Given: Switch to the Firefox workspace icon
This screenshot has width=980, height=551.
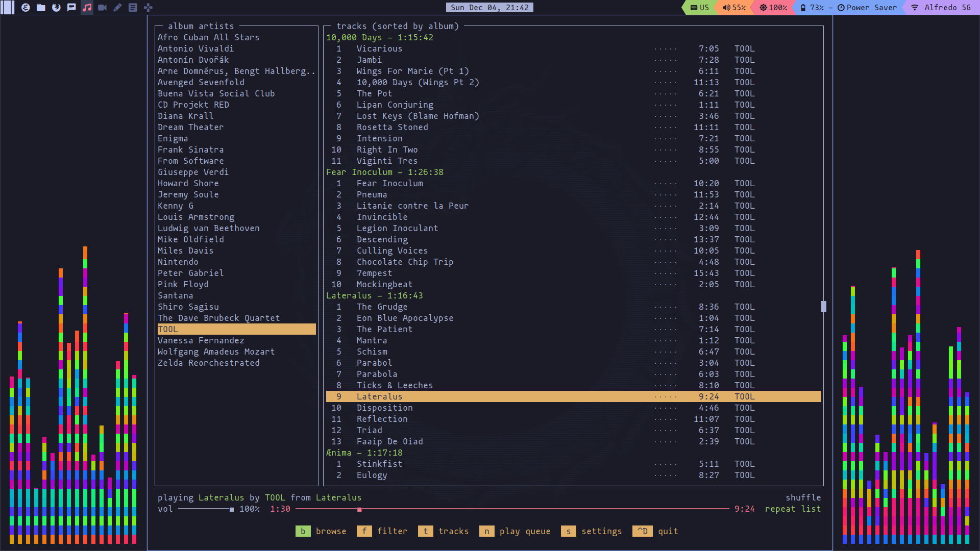Looking at the screenshot, I should pos(56,7).
